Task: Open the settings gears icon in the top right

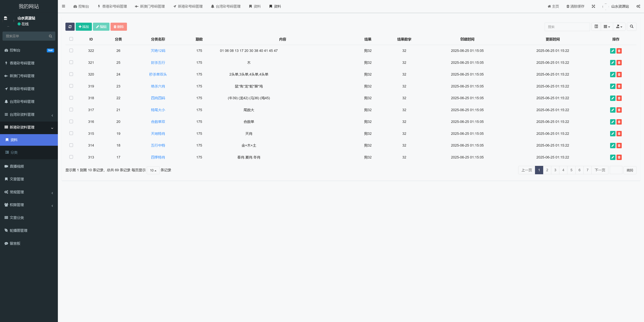Action: (x=638, y=7)
